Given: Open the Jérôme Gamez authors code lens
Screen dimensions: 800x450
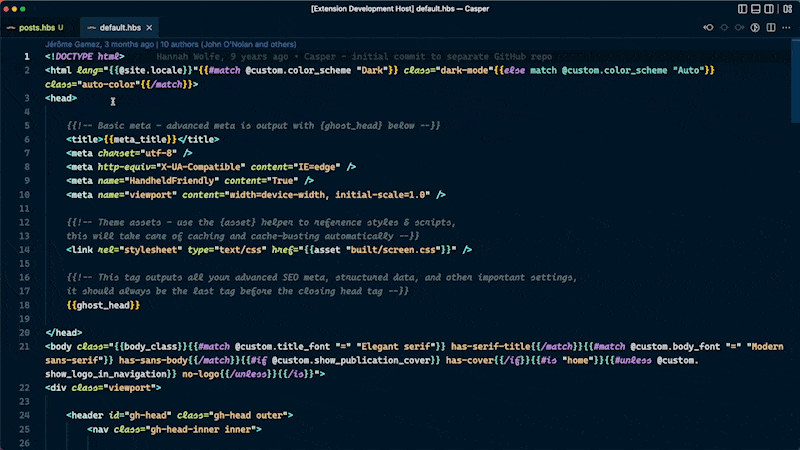Looking at the screenshot, I should point(170,44).
